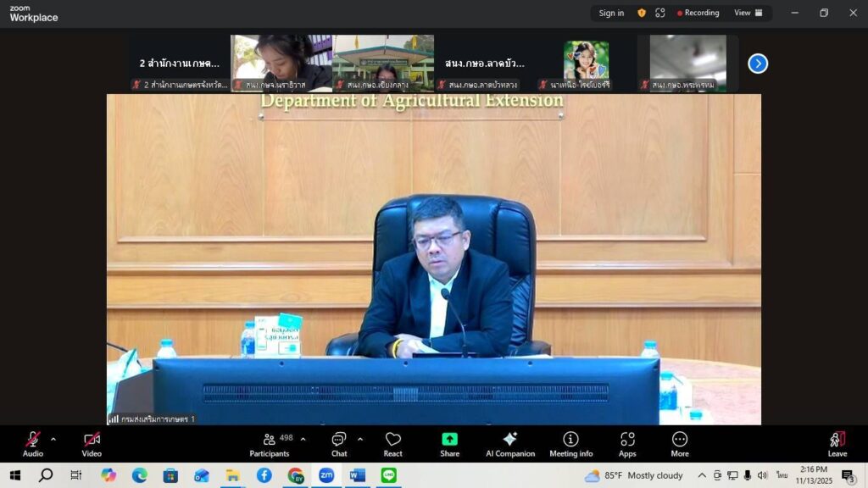Show next participants with the blue arrow
Image resolution: width=868 pixels, height=488 pixels.
pos(758,64)
